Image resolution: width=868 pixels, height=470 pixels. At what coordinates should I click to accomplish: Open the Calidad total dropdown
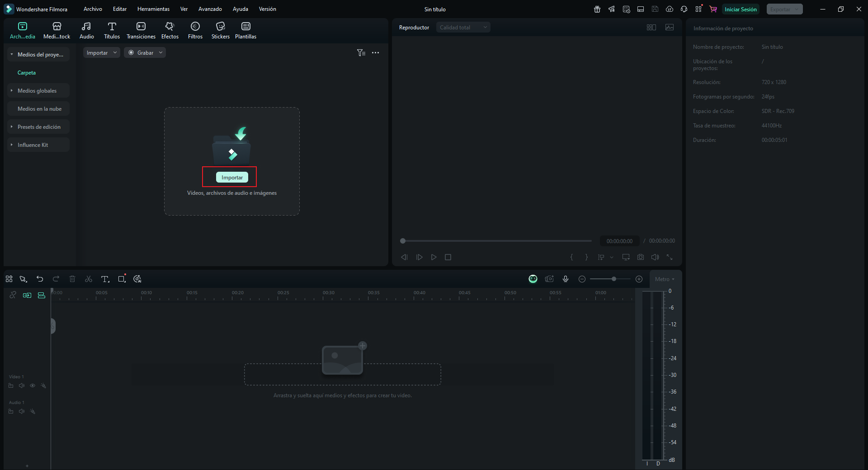[x=463, y=27]
